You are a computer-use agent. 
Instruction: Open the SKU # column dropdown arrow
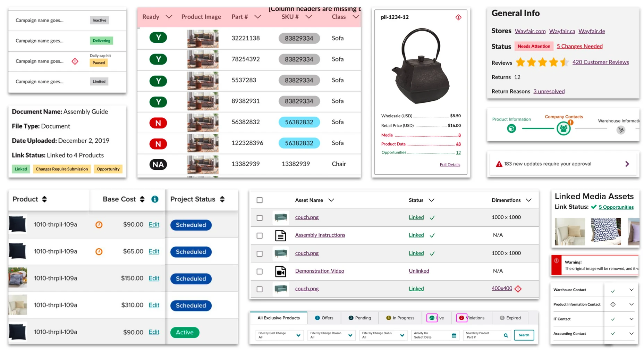(x=308, y=17)
